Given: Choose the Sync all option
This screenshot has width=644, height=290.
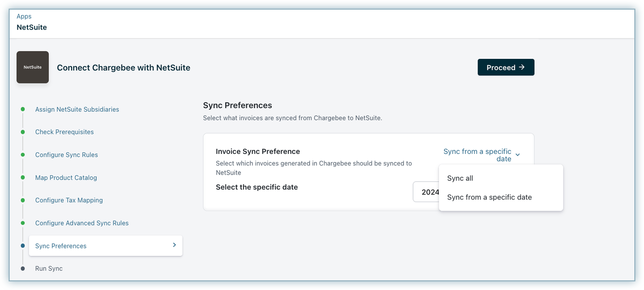Looking at the screenshot, I should pos(460,178).
